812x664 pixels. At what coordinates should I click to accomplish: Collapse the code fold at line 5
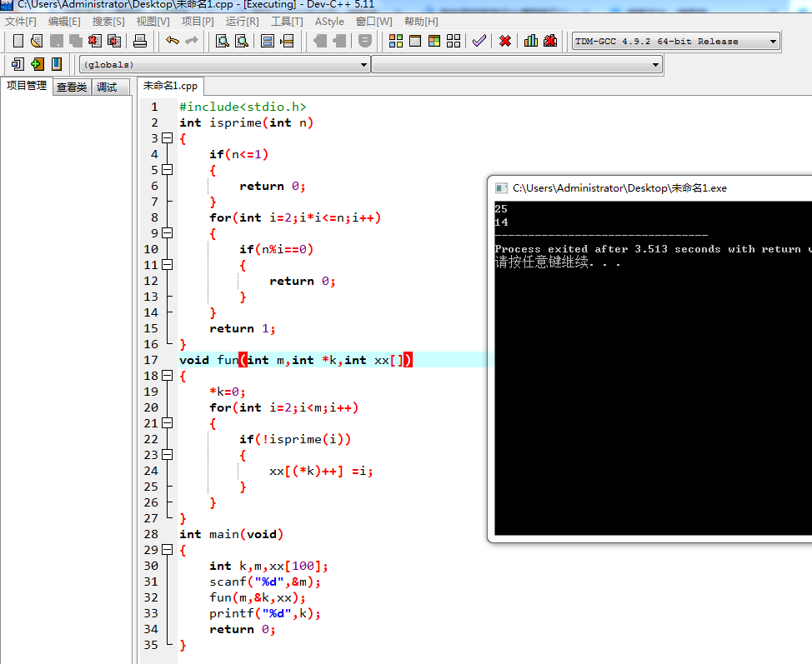tap(168, 170)
